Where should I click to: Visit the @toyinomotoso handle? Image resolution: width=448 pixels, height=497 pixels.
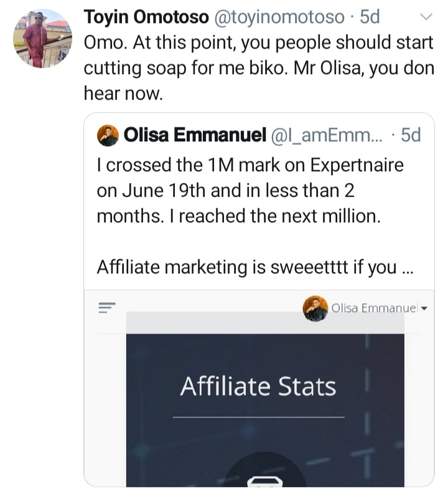(x=279, y=17)
